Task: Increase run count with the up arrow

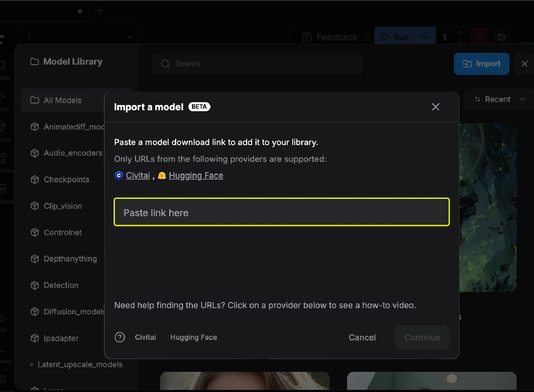Action: 459,33
